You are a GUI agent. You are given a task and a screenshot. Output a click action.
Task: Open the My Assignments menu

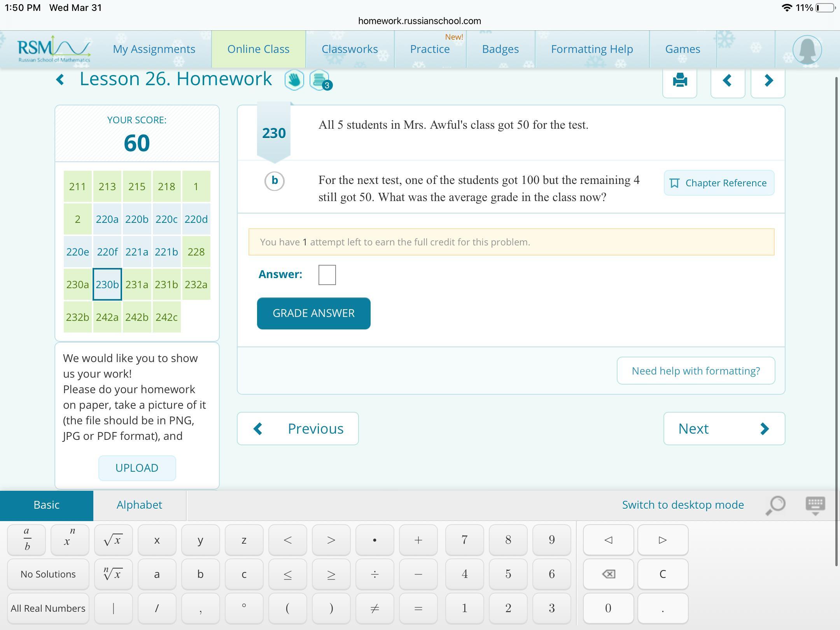pyautogui.click(x=154, y=49)
